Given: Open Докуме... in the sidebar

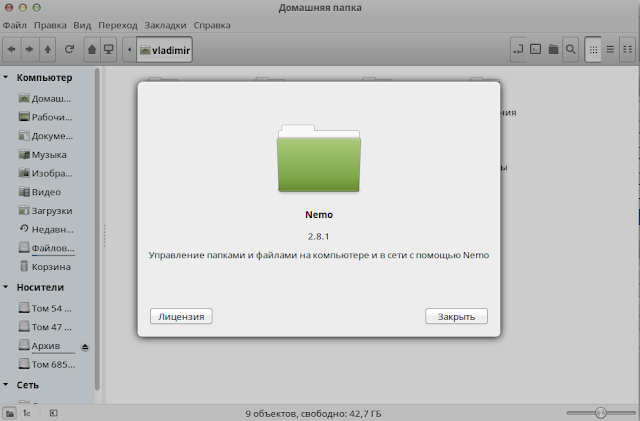Looking at the screenshot, I should pyautogui.click(x=46, y=136).
